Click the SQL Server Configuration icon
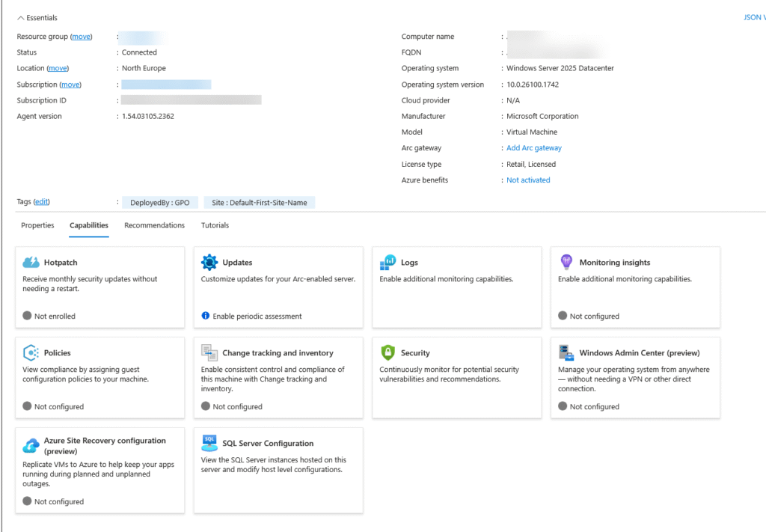Viewport: 766px width, 532px height. (x=209, y=443)
